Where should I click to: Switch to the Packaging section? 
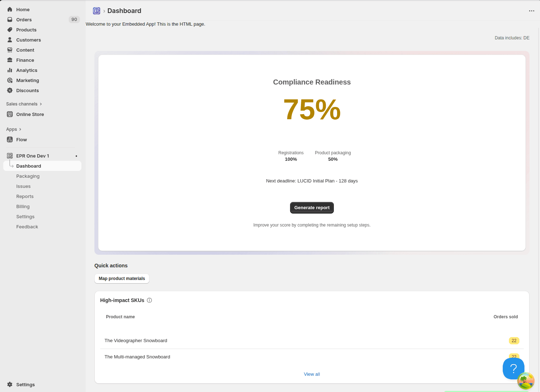tap(28, 176)
